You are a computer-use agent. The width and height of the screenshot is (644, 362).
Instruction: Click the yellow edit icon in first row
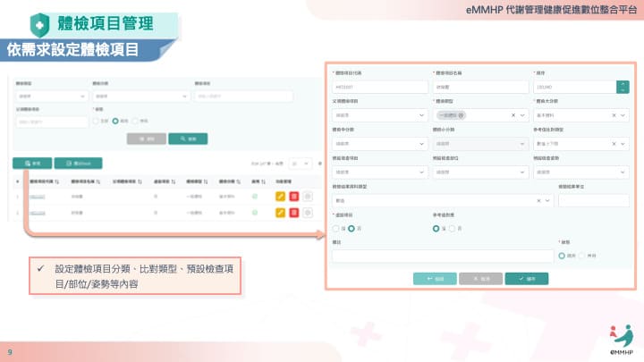point(280,196)
